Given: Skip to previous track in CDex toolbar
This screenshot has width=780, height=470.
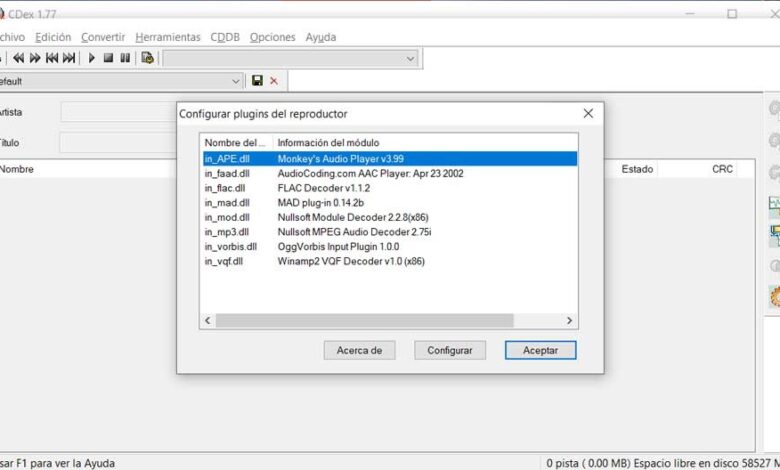Looking at the screenshot, I should coord(52,58).
